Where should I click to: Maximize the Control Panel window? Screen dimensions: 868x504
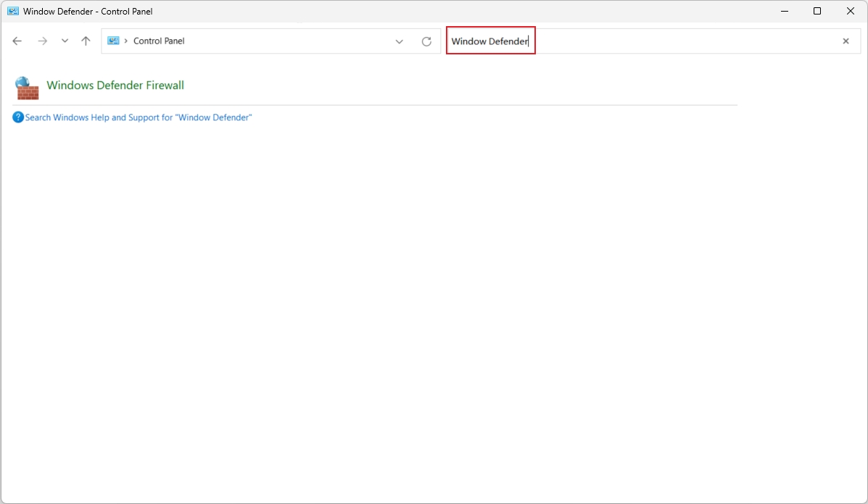coord(817,11)
